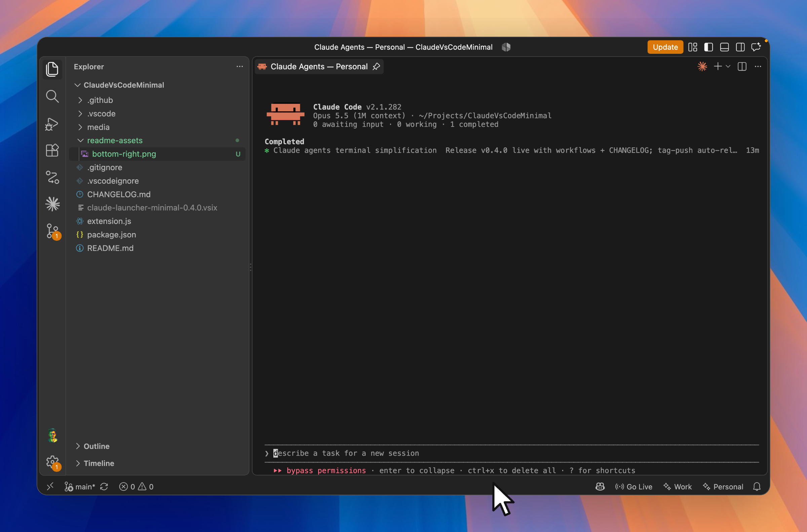Open editor More Actions ellipsis

(758, 67)
